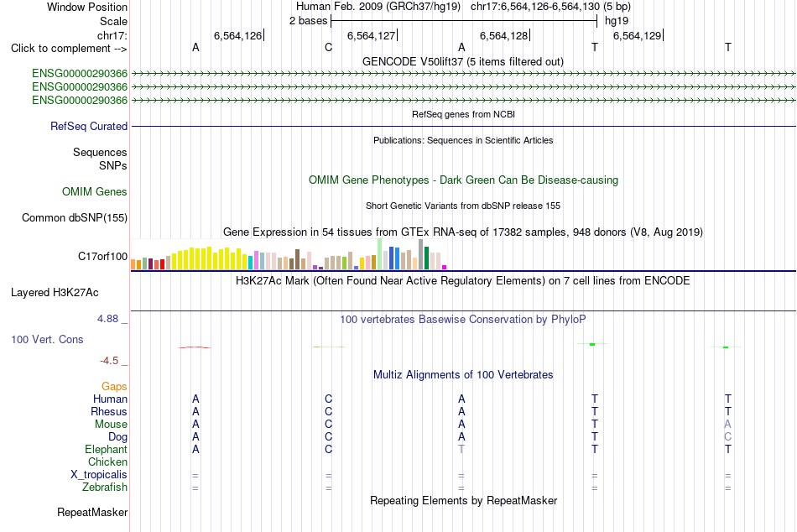Click the Zebrafish species label
Screen dimensions: 797x532
(105, 488)
